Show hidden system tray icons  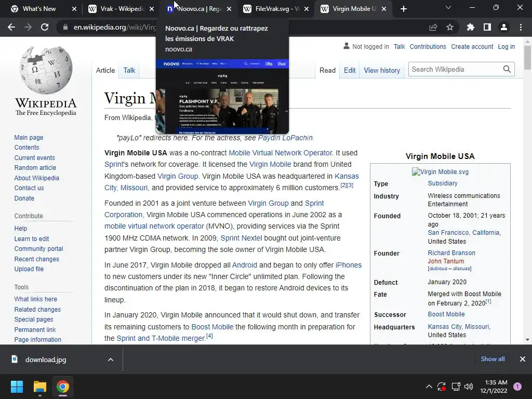[429, 387]
